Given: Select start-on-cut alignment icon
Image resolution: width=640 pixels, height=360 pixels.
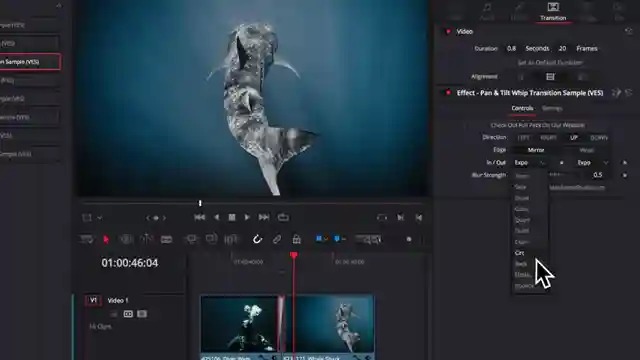Looking at the screenshot, I should (582, 77).
